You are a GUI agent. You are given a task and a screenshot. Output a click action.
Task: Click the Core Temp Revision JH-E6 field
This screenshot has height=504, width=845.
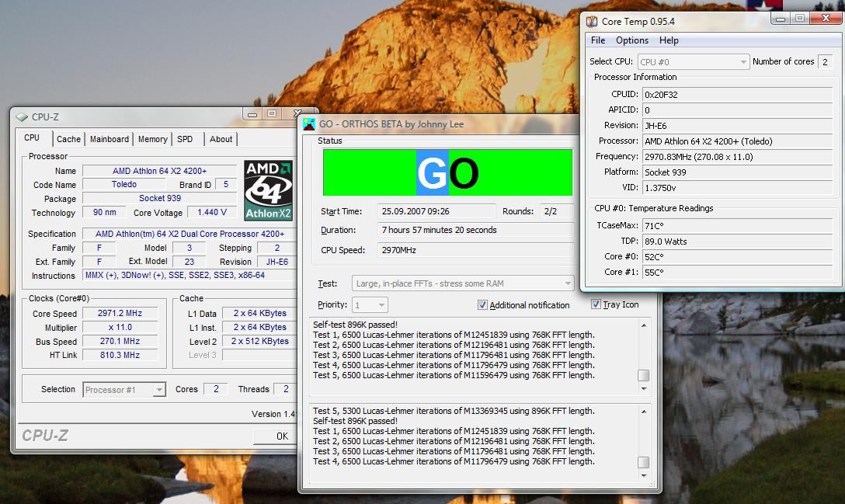[738, 126]
